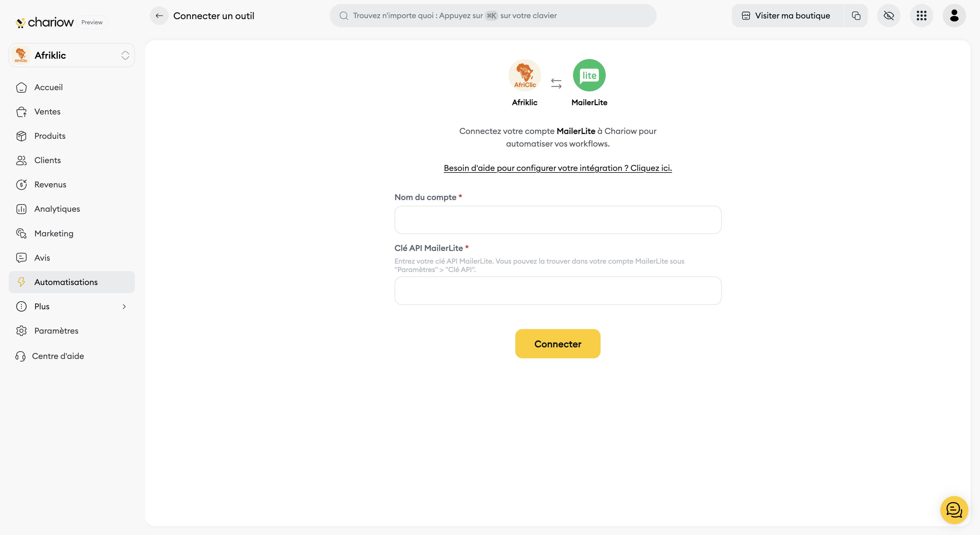The image size is (980, 535).
Task: Focus the Nom du compte field
Action: [558, 220]
